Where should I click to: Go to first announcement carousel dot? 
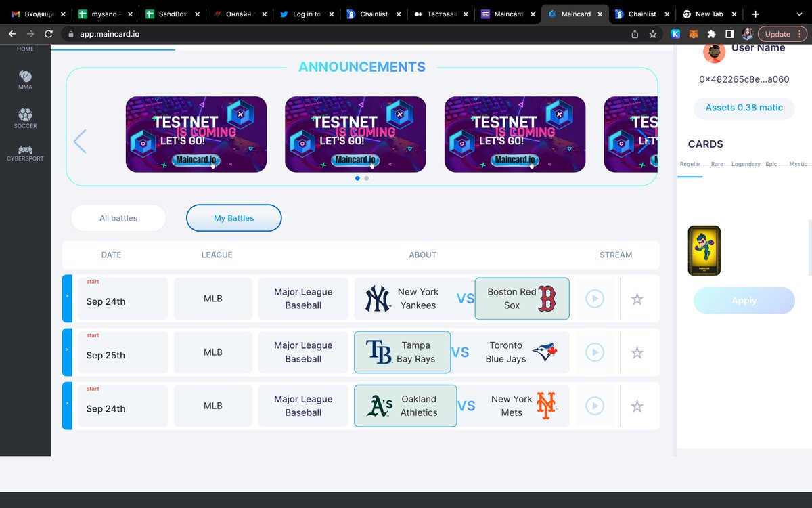[x=358, y=178]
